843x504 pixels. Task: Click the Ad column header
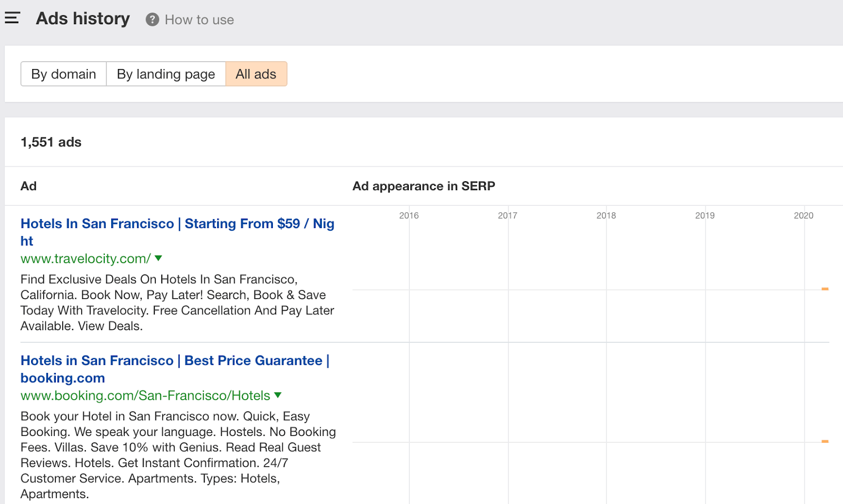(x=28, y=186)
